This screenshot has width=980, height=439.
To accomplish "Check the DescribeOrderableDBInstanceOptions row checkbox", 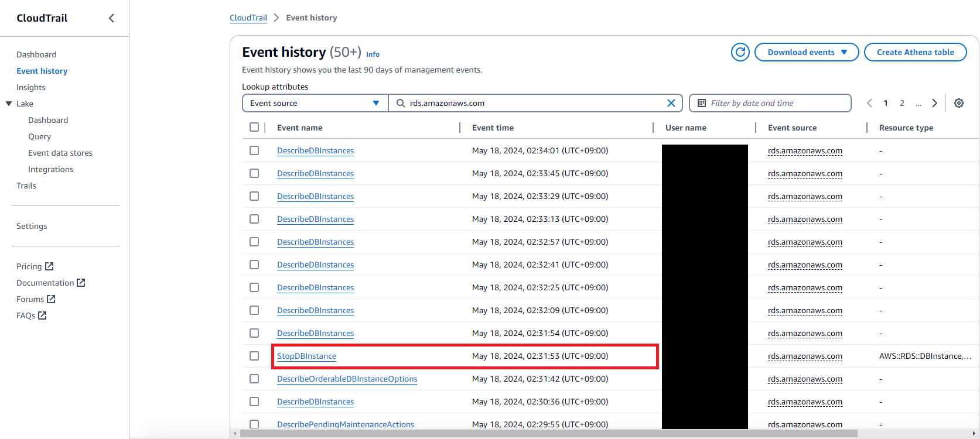I will pyautogui.click(x=254, y=379).
